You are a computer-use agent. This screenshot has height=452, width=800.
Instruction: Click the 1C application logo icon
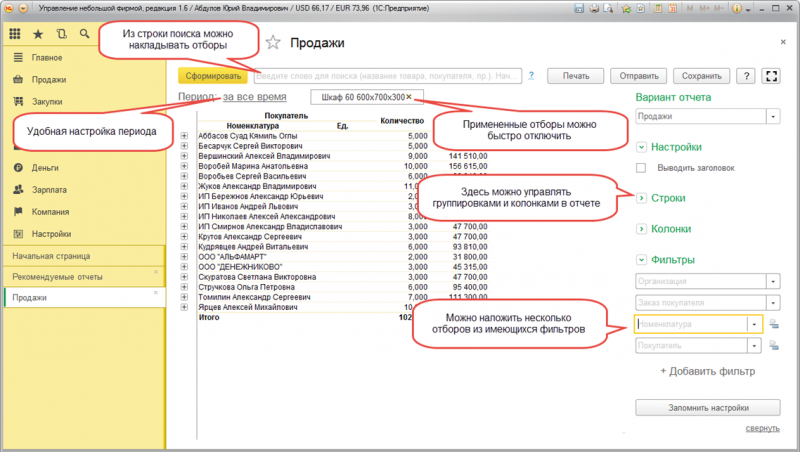(x=9, y=8)
